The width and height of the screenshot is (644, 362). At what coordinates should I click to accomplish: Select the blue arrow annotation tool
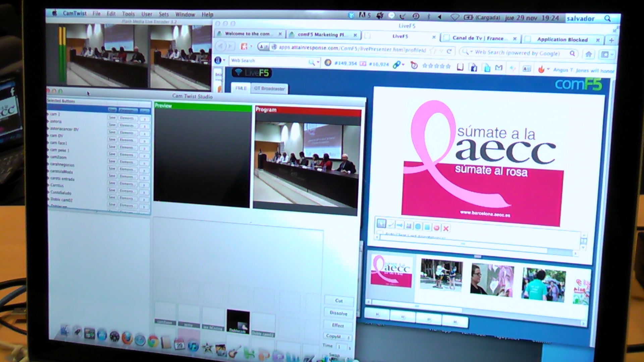pos(400,225)
